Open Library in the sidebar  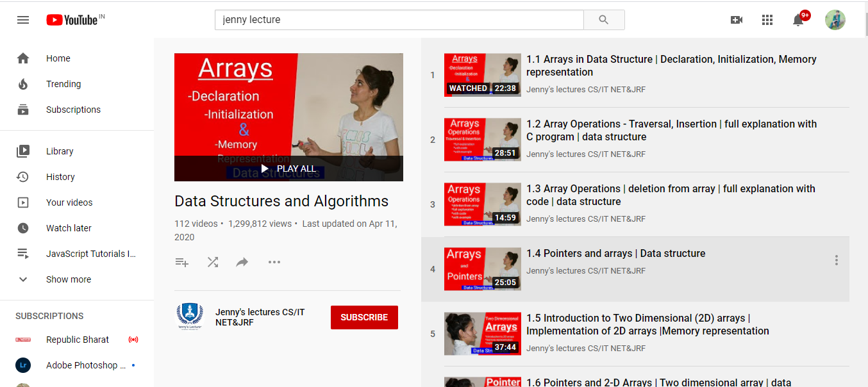coord(77,151)
